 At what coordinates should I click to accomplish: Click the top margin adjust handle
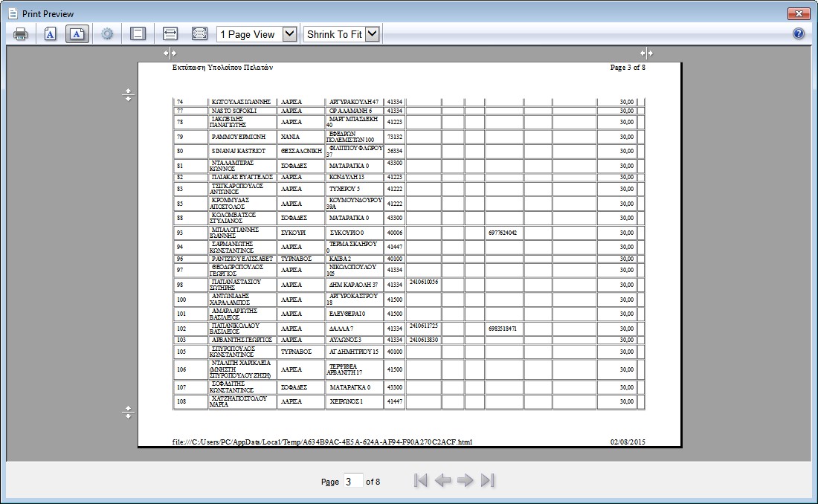[x=128, y=95]
